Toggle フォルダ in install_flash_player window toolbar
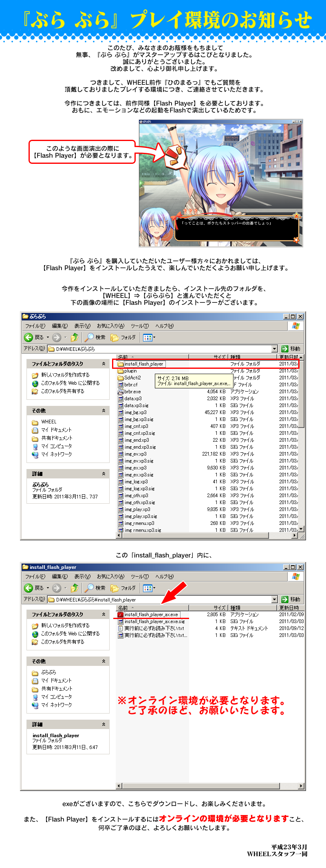The width and height of the screenshot is (326, 868). (123, 588)
